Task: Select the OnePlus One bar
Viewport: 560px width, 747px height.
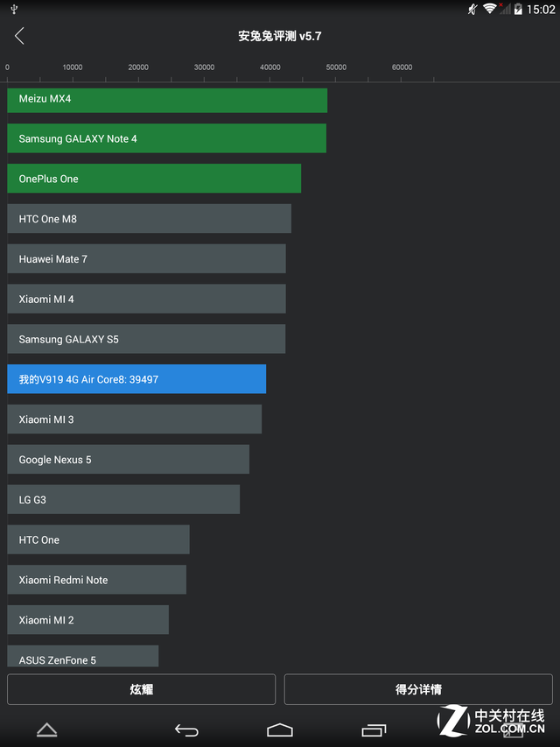Action: (154, 178)
